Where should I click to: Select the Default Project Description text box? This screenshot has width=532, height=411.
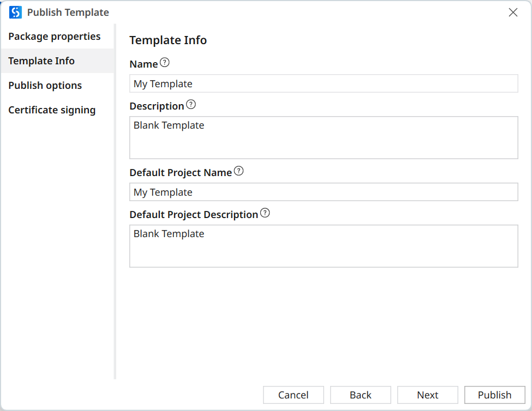[x=323, y=246]
